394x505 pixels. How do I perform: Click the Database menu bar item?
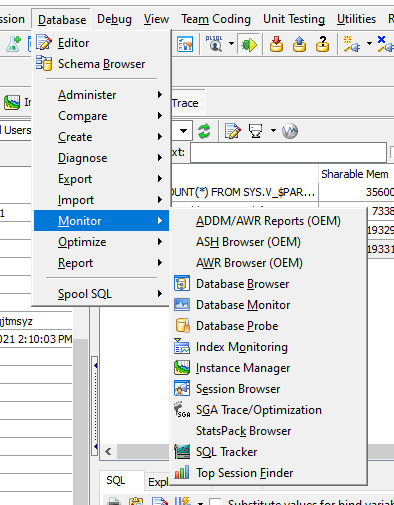62,20
